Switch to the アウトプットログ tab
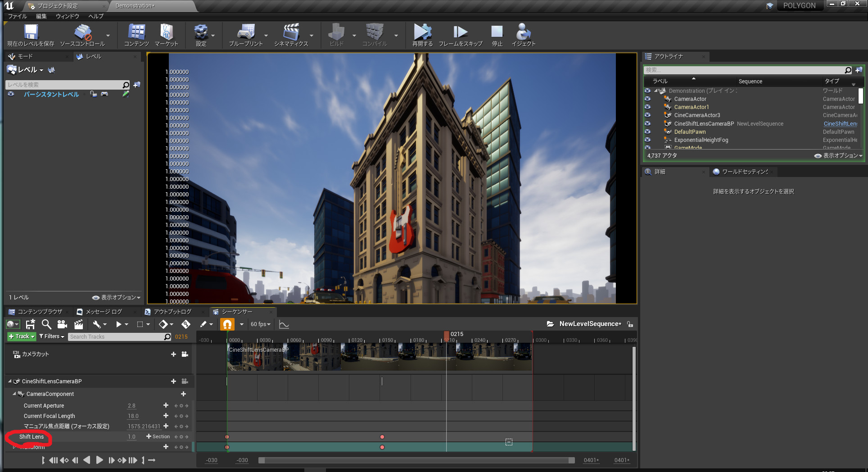The width and height of the screenshot is (868, 472). (x=172, y=312)
